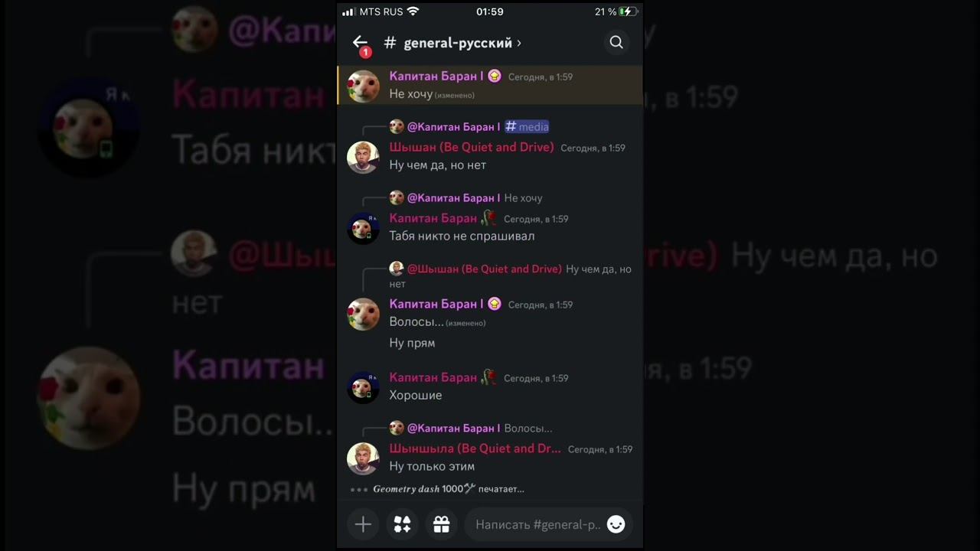
Task: Open Шышан (Be Quiet and Drive) username
Action: (x=472, y=147)
